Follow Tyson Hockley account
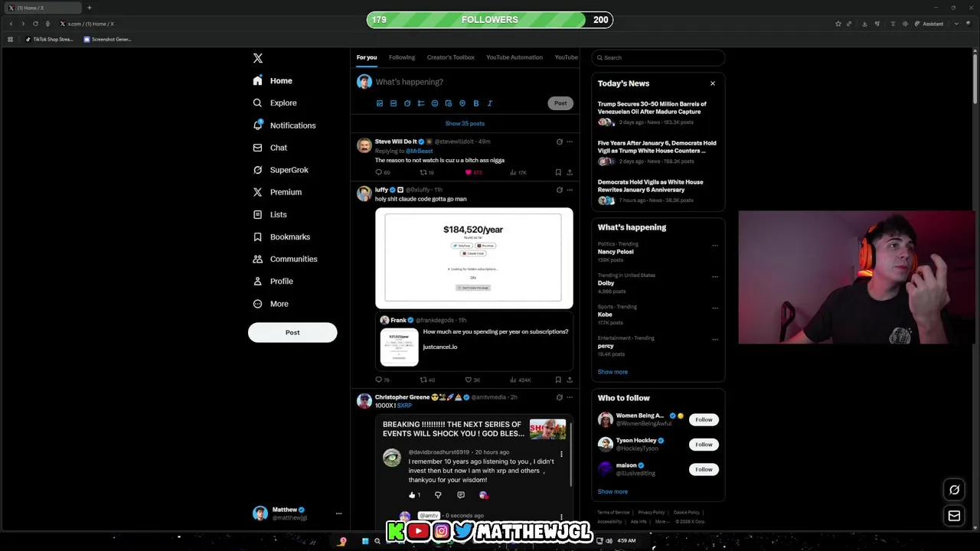The height and width of the screenshot is (551, 980). click(x=704, y=445)
